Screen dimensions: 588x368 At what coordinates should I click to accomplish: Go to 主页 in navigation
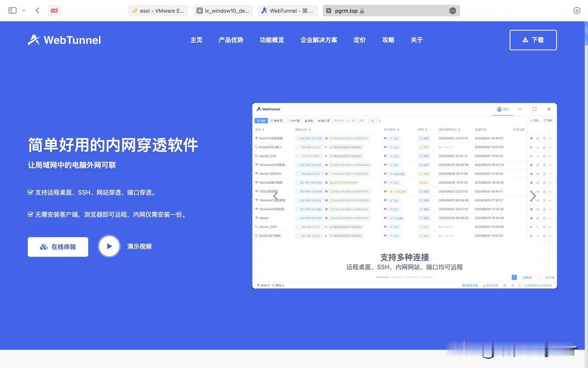pyautogui.click(x=196, y=40)
